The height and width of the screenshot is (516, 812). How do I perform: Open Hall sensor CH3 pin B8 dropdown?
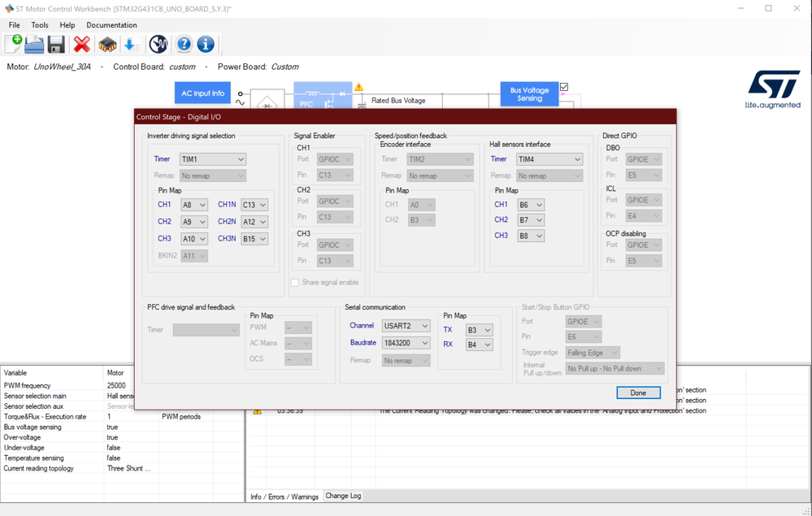click(531, 236)
